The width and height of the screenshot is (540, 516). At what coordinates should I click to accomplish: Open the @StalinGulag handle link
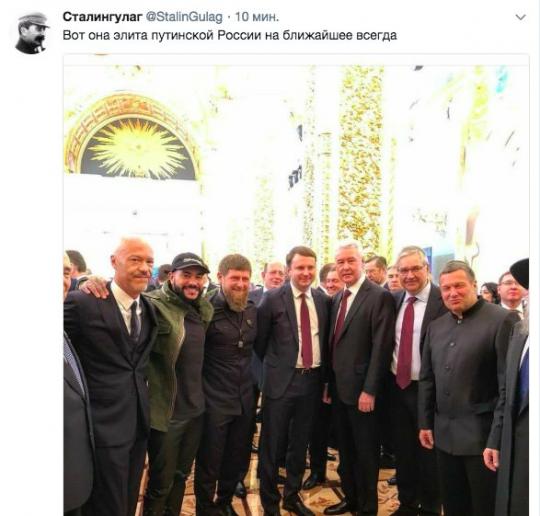coord(184,17)
